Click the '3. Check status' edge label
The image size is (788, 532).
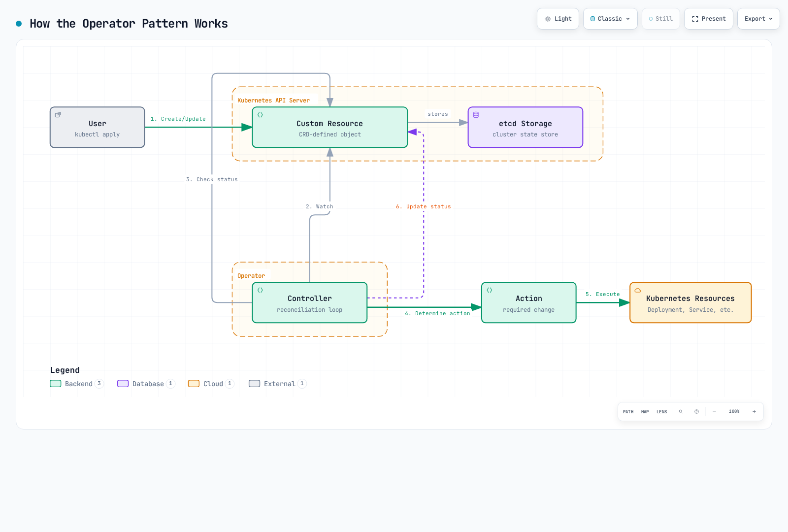pyautogui.click(x=212, y=179)
